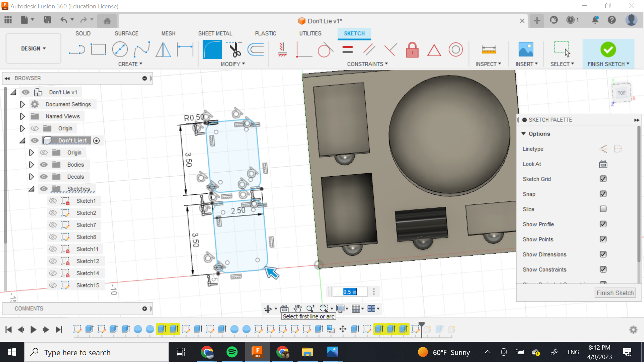Viewport: 644px width, 362px height.
Task: Open timeline settings gear
Action: 633,329
